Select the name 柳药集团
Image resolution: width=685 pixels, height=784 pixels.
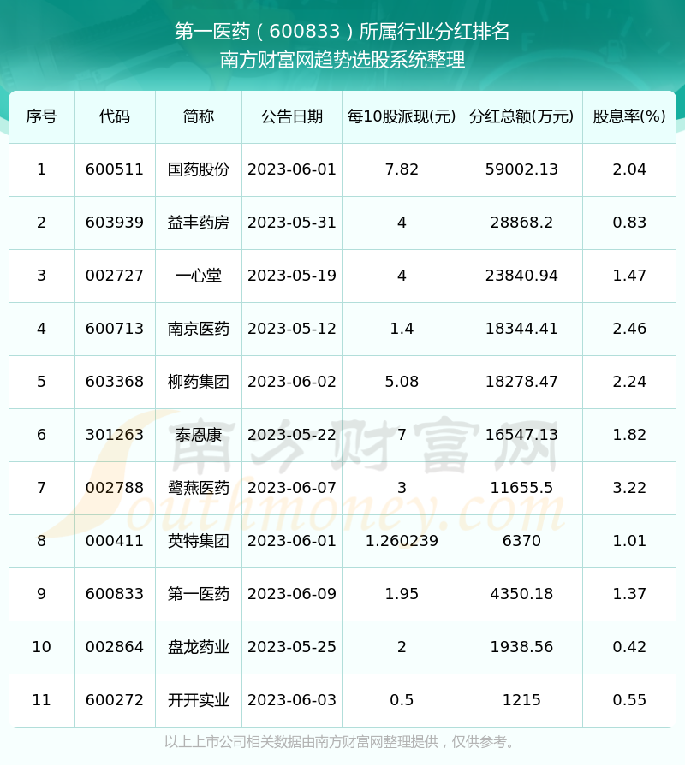tap(198, 382)
